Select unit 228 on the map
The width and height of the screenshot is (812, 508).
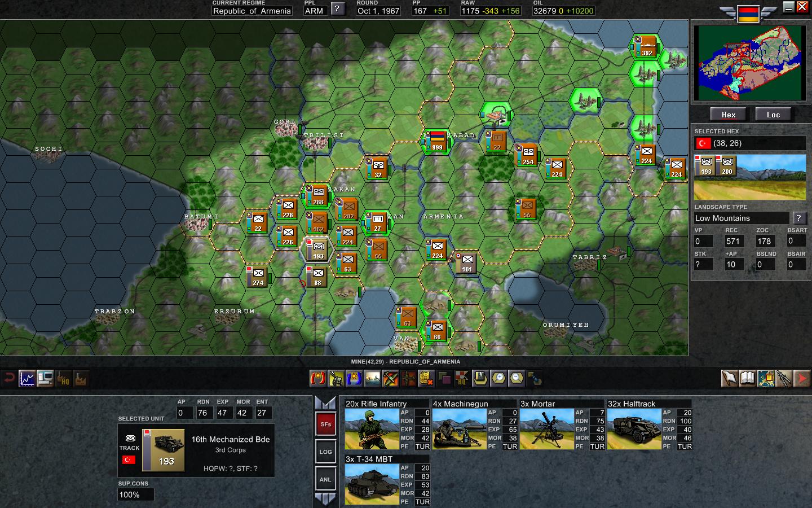pos(288,208)
